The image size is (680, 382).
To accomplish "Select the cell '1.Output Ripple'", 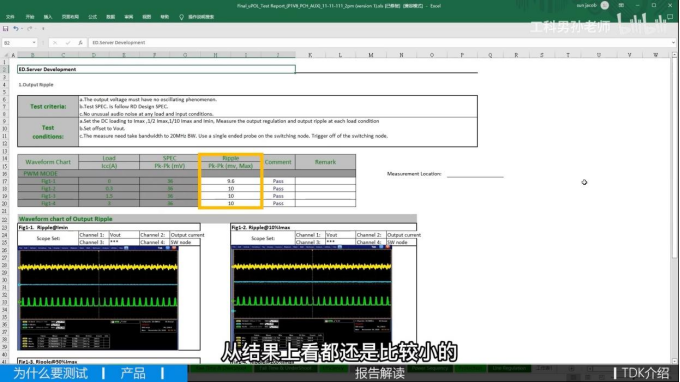I will click(x=36, y=85).
